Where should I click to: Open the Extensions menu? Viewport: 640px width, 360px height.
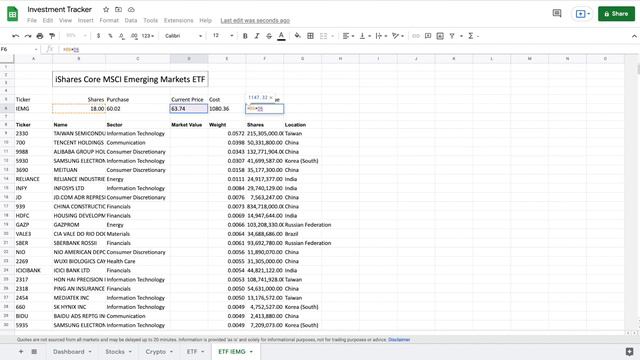click(178, 20)
